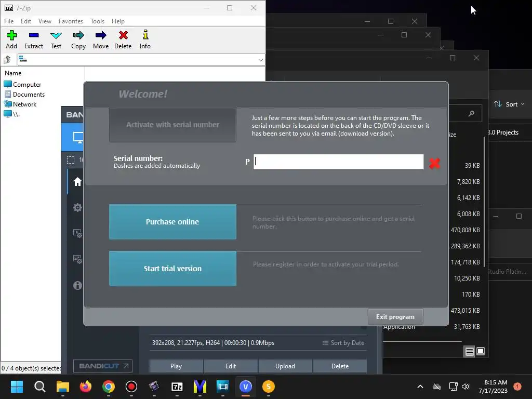Open the clock showing 8:15 AM

point(493,387)
